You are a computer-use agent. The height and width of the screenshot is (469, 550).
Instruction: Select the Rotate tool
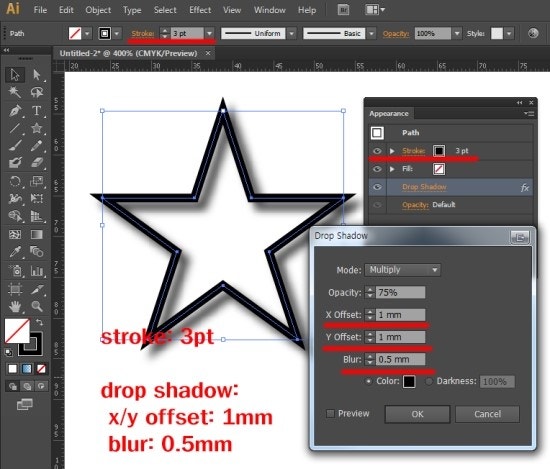point(15,181)
